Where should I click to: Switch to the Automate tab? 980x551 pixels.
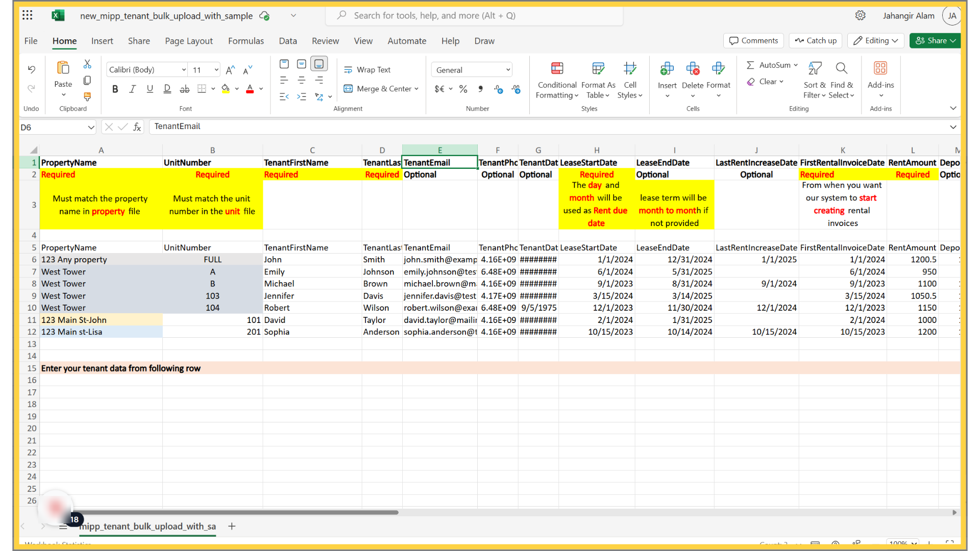pos(407,41)
